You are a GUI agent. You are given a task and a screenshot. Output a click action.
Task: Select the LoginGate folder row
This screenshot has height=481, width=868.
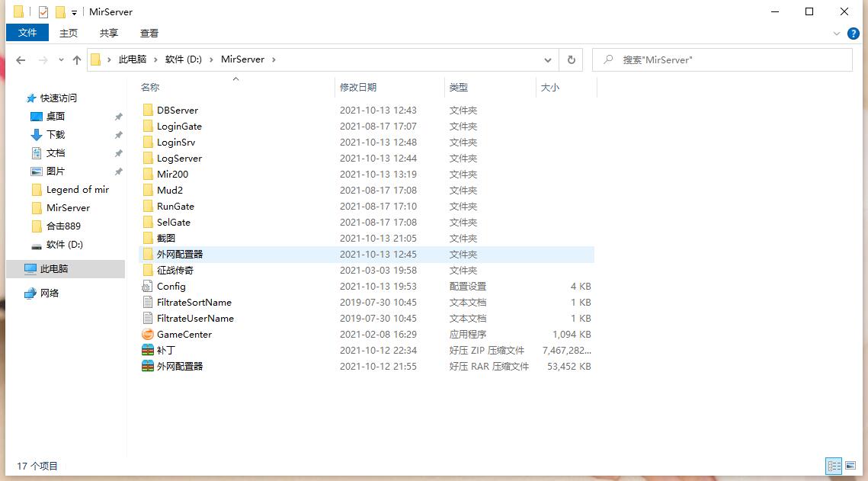(366, 127)
